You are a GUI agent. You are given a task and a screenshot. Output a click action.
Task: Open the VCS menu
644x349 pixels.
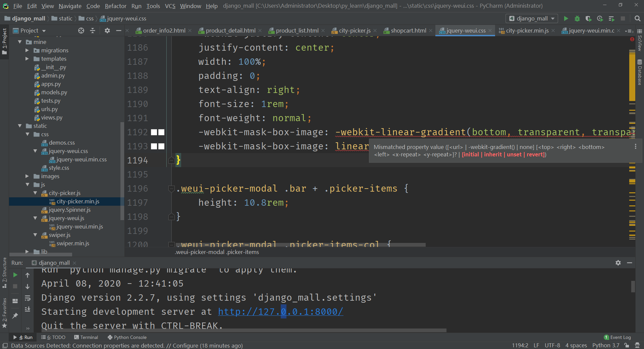tap(170, 6)
